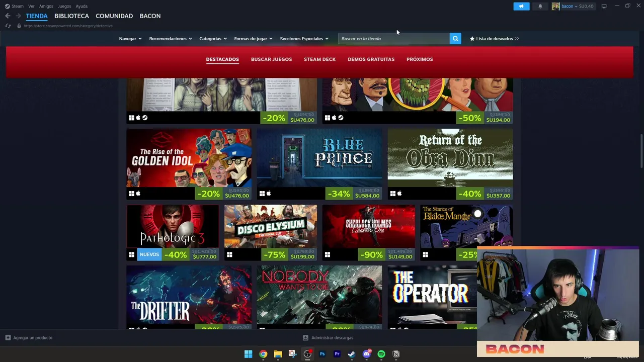
Task: Open Premiere Pro from the taskbar
Action: (337, 354)
